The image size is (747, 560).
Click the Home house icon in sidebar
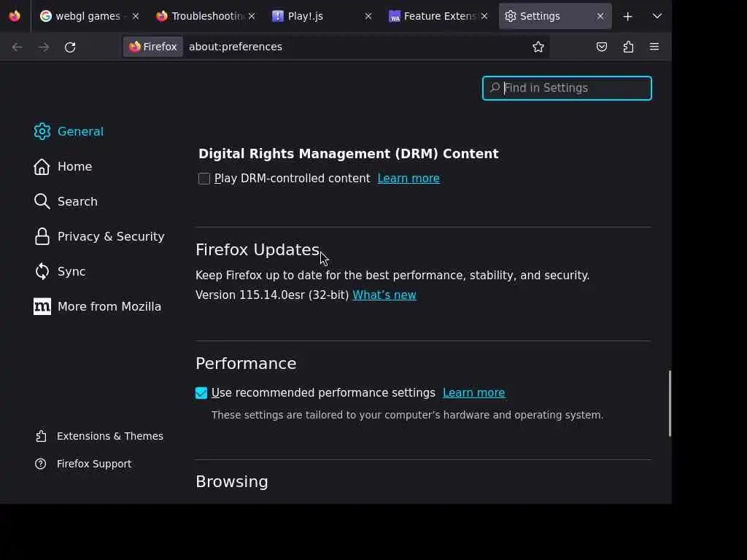click(42, 167)
